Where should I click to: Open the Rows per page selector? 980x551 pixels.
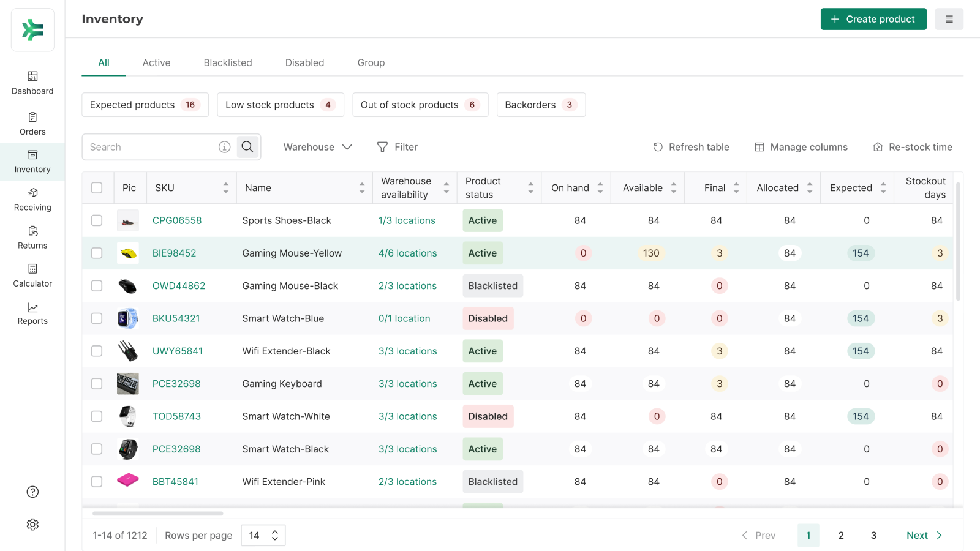coord(263,536)
